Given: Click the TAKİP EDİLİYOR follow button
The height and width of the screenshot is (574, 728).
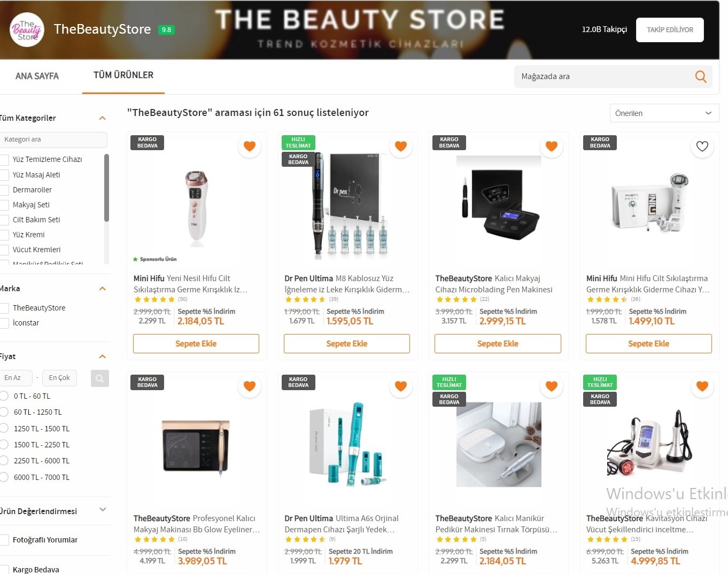Looking at the screenshot, I should click(x=670, y=30).
